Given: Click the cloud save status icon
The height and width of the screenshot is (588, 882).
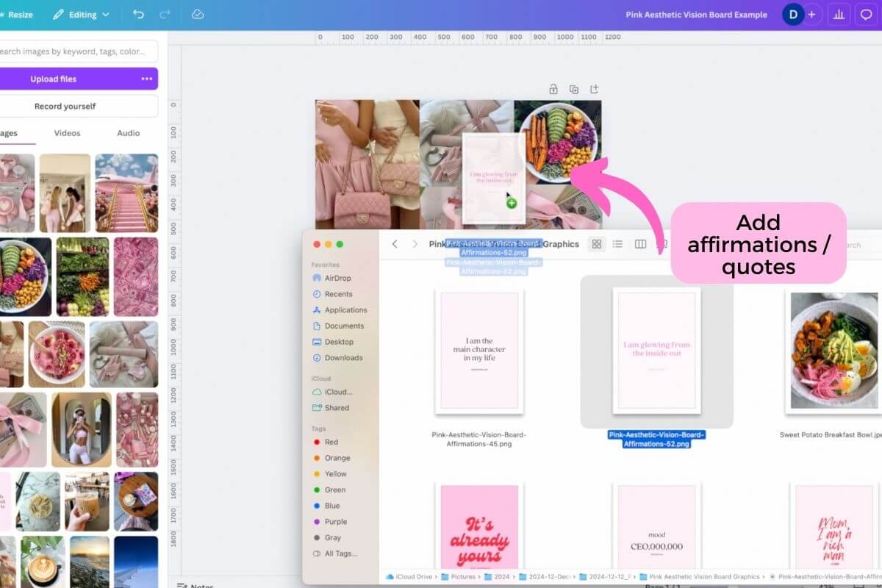Looking at the screenshot, I should (197, 14).
